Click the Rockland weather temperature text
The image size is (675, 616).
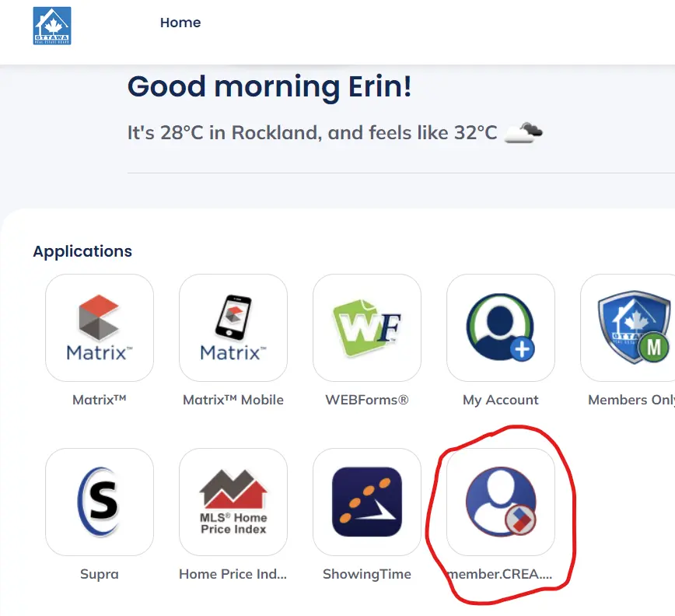312,132
